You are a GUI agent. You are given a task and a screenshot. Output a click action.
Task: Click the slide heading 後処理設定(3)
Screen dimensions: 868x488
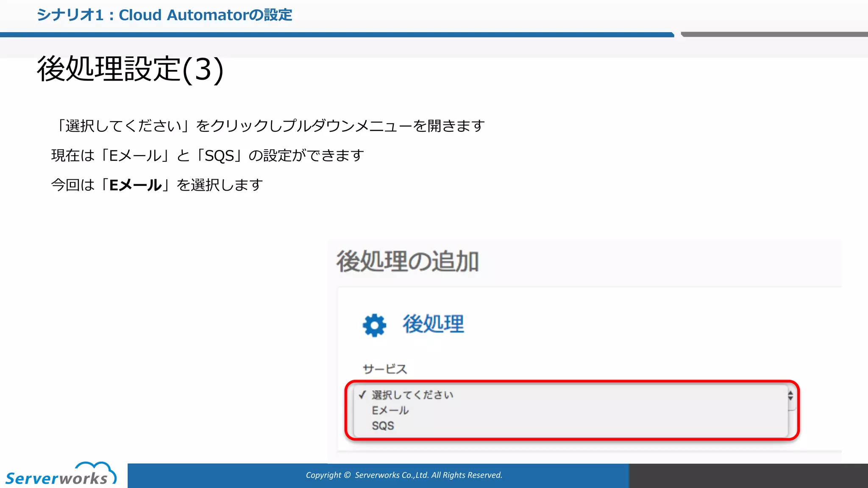(130, 69)
